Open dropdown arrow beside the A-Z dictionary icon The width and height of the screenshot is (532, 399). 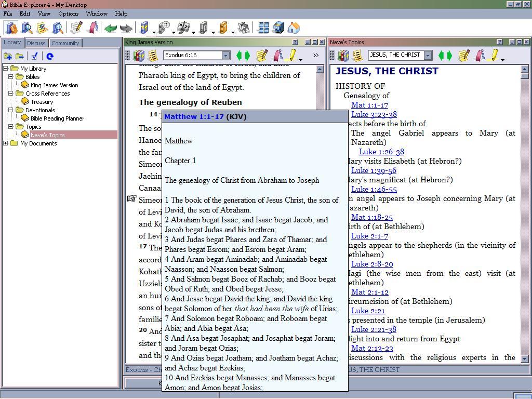[x=193, y=33]
